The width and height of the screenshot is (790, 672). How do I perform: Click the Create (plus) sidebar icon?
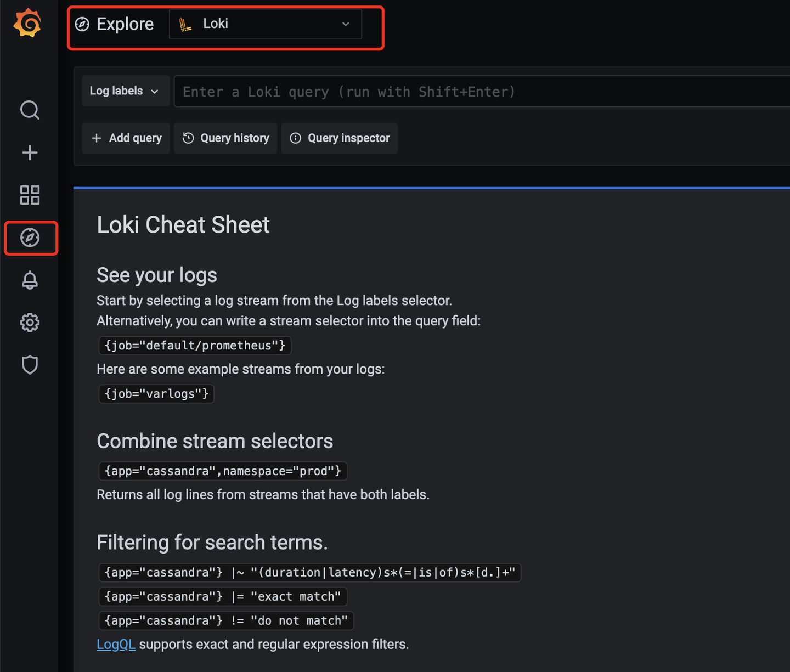pyautogui.click(x=30, y=153)
